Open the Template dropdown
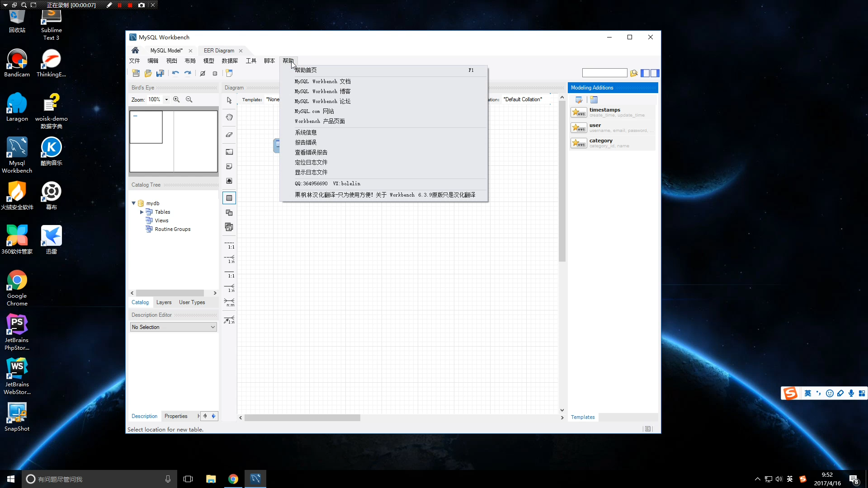Screen dimensions: 868x488 (x=273, y=99)
